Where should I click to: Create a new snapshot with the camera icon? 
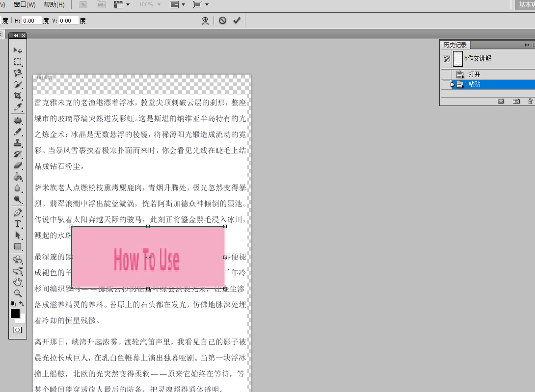[516, 102]
